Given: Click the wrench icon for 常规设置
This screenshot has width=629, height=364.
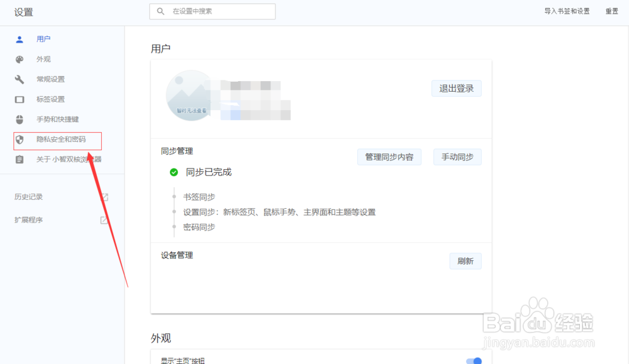Looking at the screenshot, I should point(19,79).
